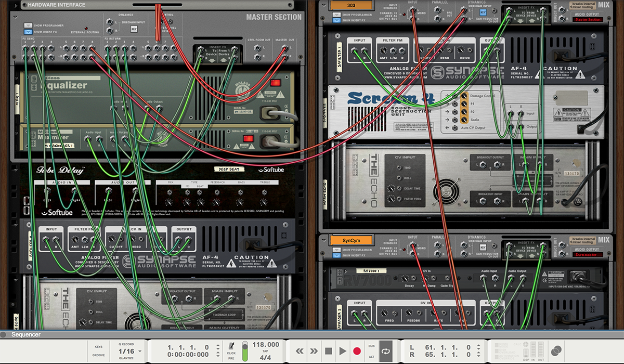The width and height of the screenshot is (624, 364).
Task: Click the 303 channel sidechain KEY button
Action: click(x=483, y=11)
